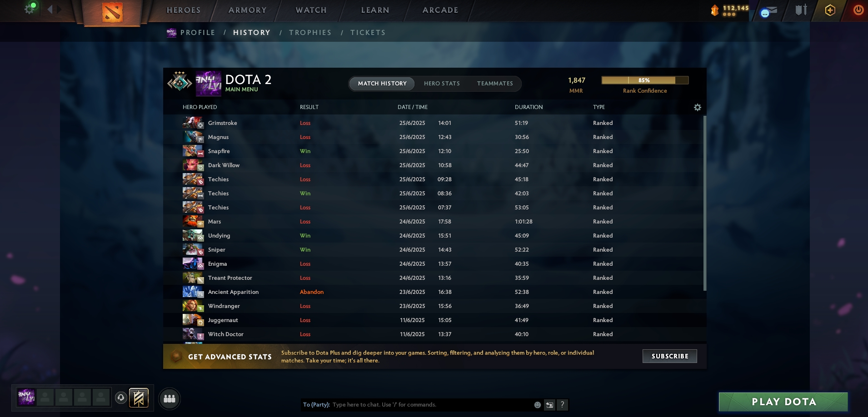Go back with the left arrow
The width and height of the screenshot is (868, 417).
click(x=50, y=9)
